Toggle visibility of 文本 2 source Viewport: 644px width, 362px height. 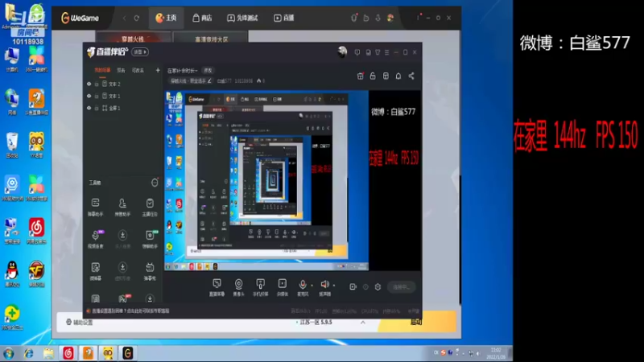coord(89,84)
